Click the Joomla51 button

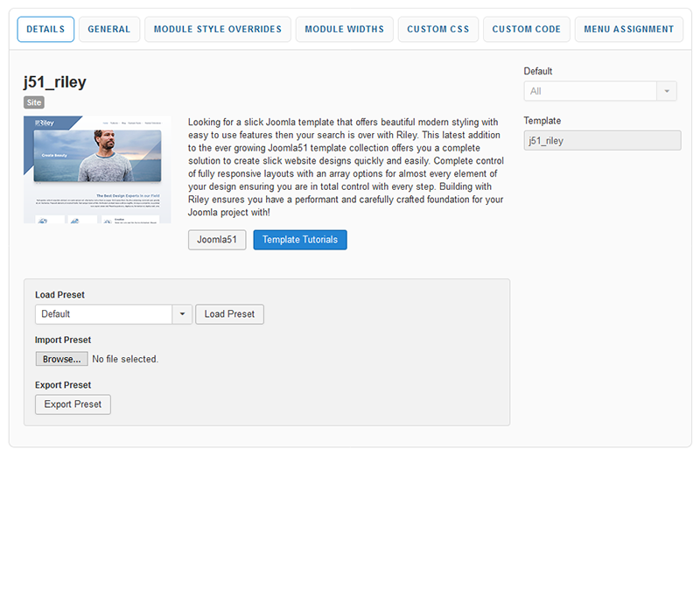[x=217, y=240]
